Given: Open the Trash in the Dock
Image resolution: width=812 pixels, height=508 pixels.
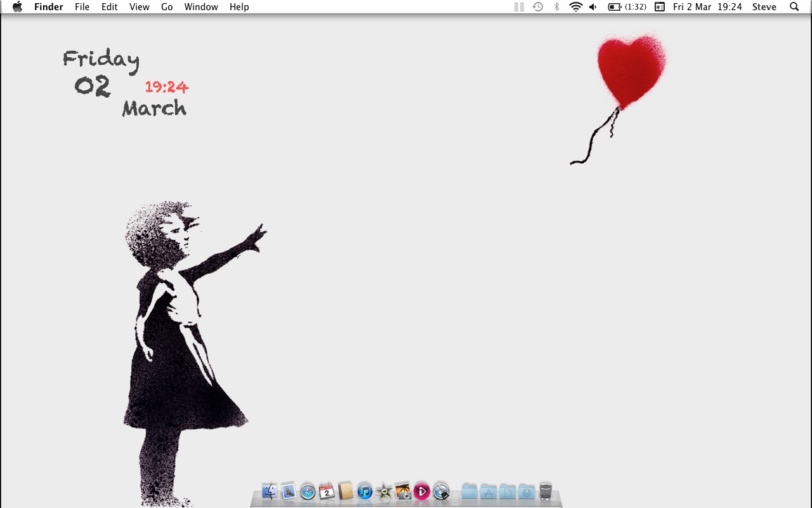Looking at the screenshot, I should point(546,491).
